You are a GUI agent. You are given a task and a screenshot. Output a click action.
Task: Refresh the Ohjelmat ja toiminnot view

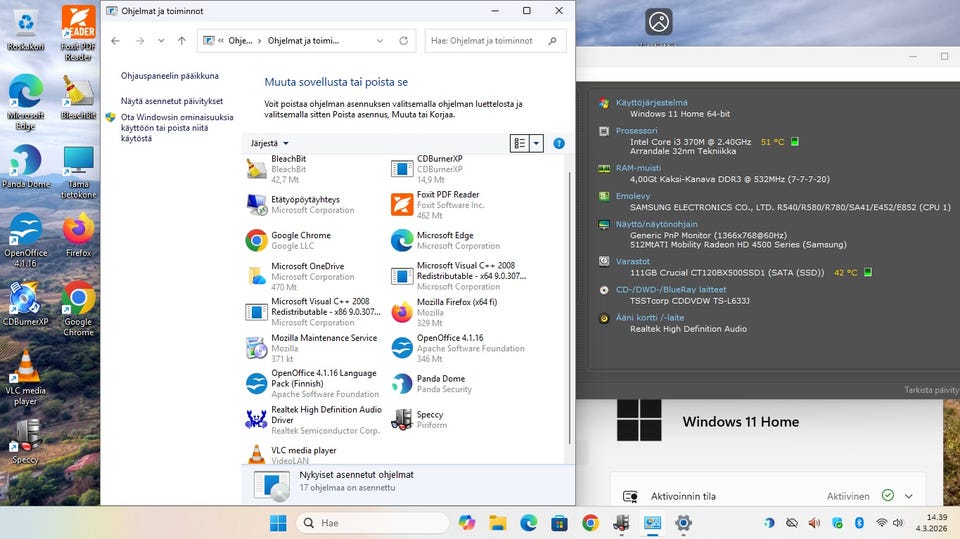pos(403,41)
